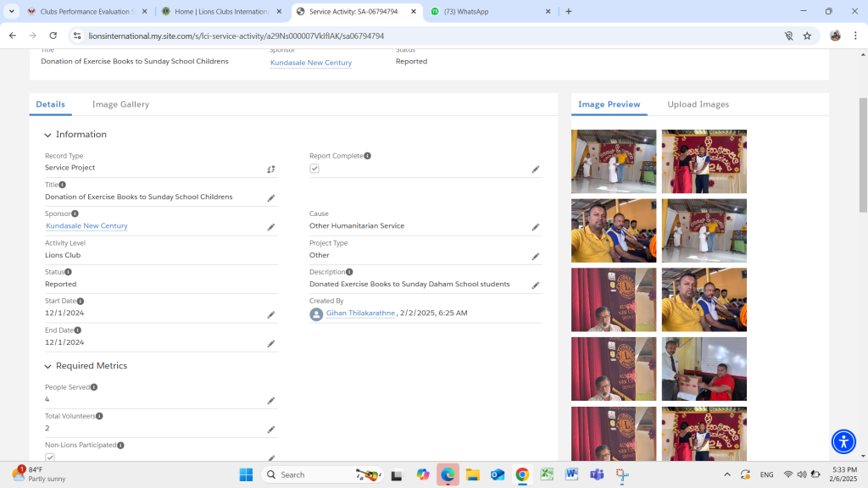Edit the Start Date field pencil
868x488 pixels.
271,315
